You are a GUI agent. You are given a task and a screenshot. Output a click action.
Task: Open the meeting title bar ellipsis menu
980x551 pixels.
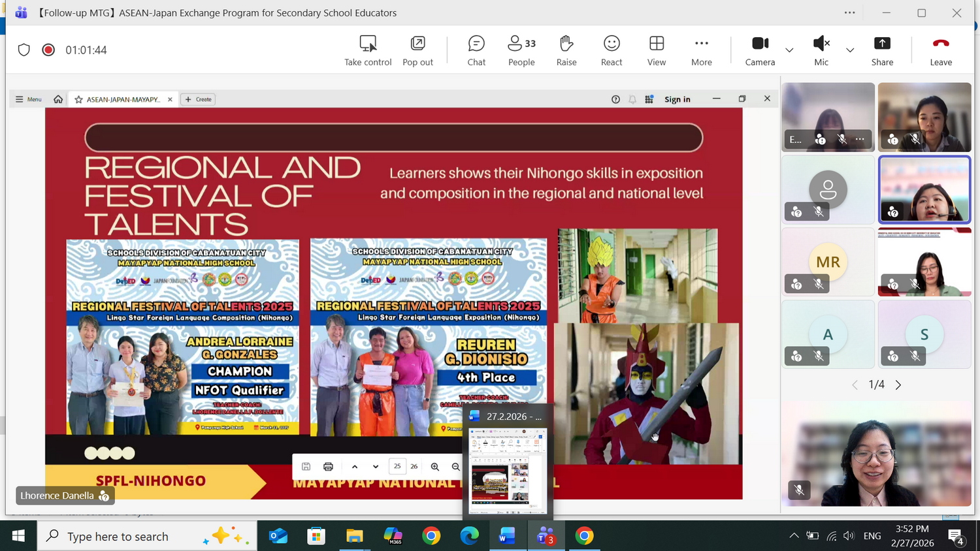tap(849, 13)
